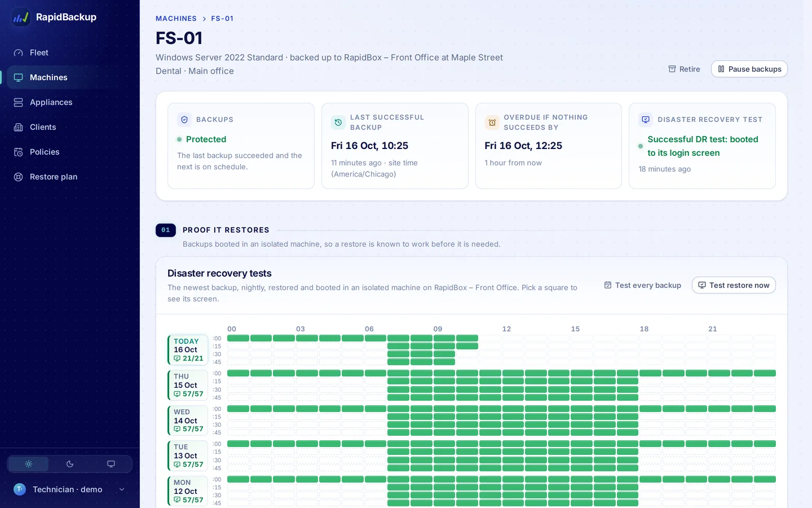
Task: Click the Appliances server icon
Action: tap(19, 102)
